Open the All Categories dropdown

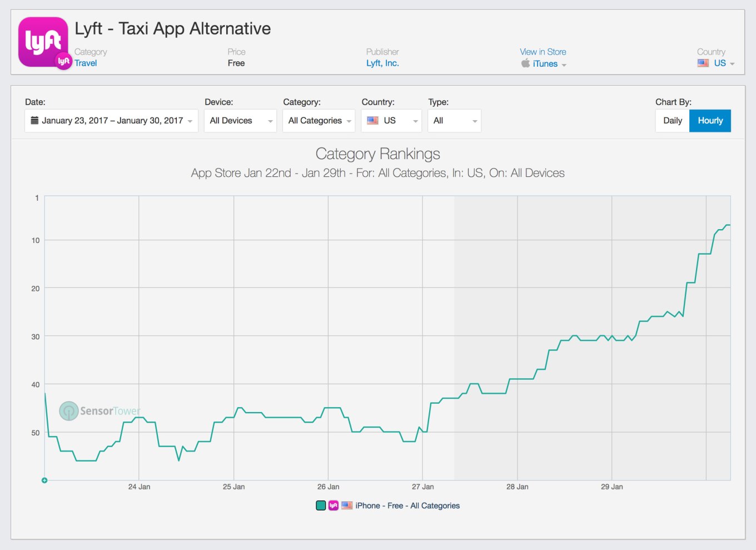coord(319,121)
